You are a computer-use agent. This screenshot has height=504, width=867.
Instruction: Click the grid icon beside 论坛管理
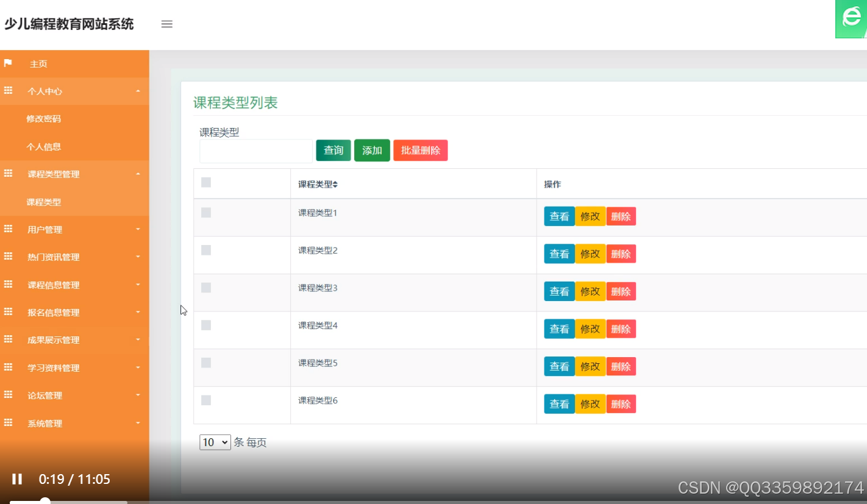(x=8, y=395)
